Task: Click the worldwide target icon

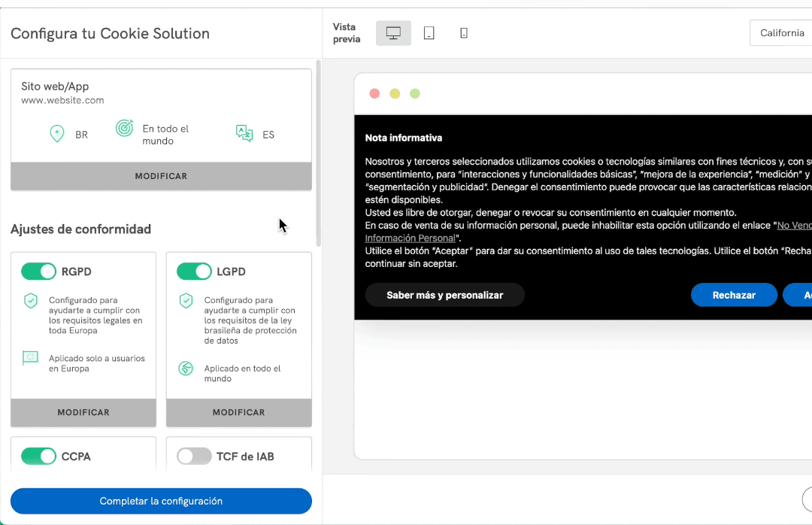Action: point(124,129)
